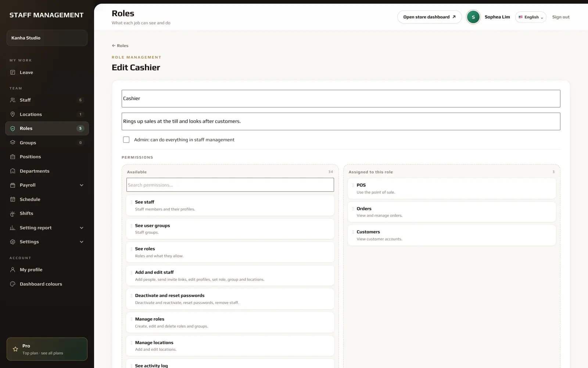This screenshot has height=368, width=588.
Task: Click the Pro plan star icon
Action: tap(15, 349)
